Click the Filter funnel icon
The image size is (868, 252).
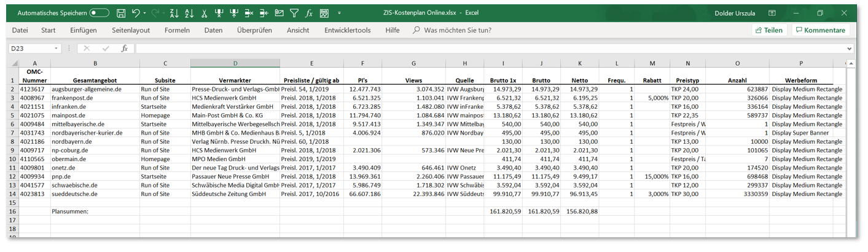(x=294, y=12)
